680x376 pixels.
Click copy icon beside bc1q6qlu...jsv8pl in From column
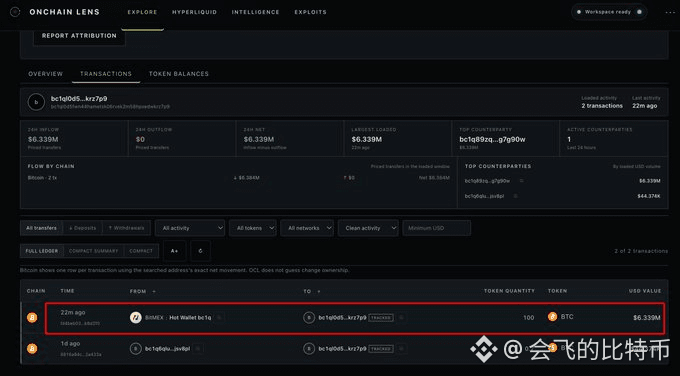coord(198,348)
